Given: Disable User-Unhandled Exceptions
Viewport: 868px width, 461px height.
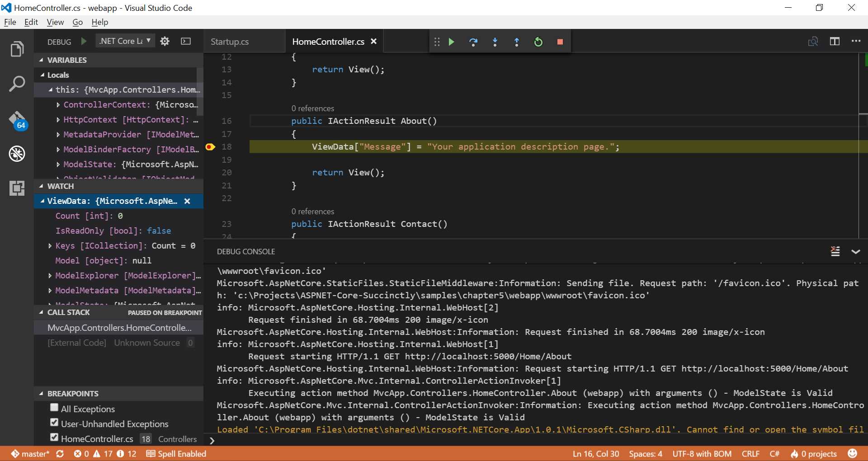Looking at the screenshot, I should (x=54, y=423).
